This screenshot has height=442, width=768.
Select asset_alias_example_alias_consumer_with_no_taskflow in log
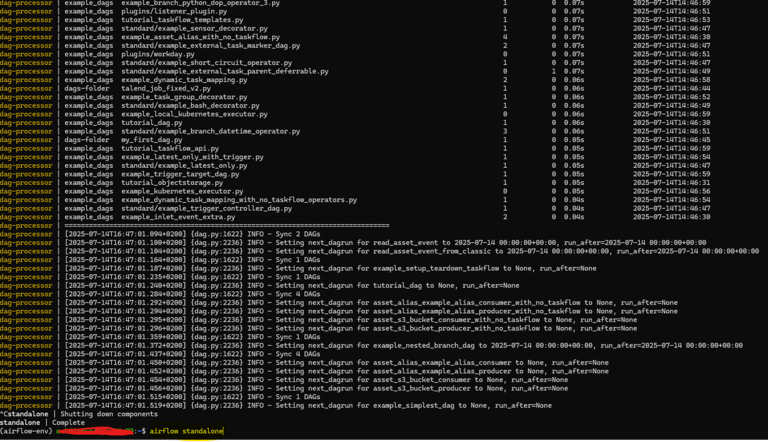pos(477,303)
